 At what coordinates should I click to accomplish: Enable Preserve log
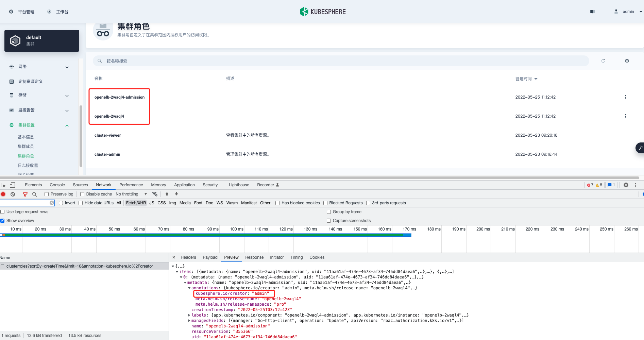tap(46, 194)
